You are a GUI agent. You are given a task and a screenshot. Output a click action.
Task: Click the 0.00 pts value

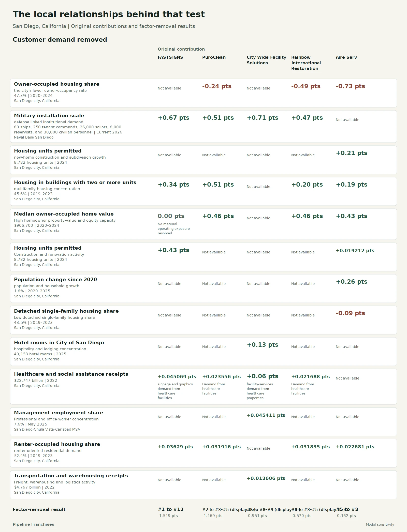pyautogui.click(x=171, y=216)
